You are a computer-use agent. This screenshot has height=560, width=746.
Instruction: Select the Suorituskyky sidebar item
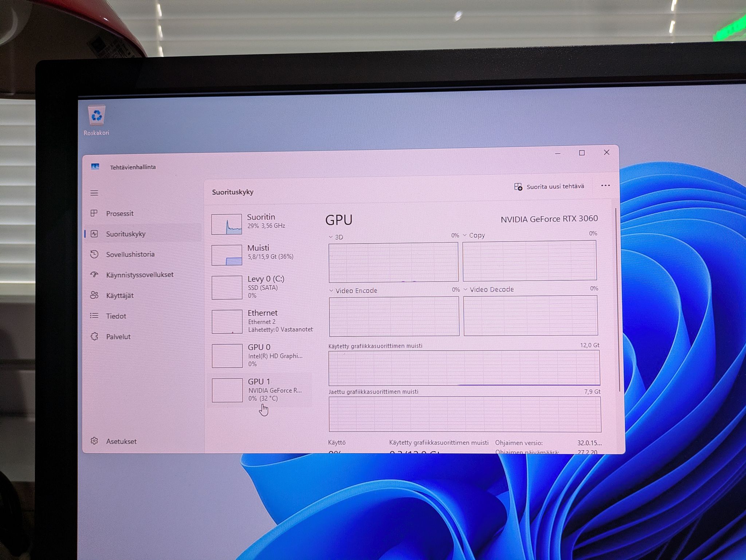[143, 234]
